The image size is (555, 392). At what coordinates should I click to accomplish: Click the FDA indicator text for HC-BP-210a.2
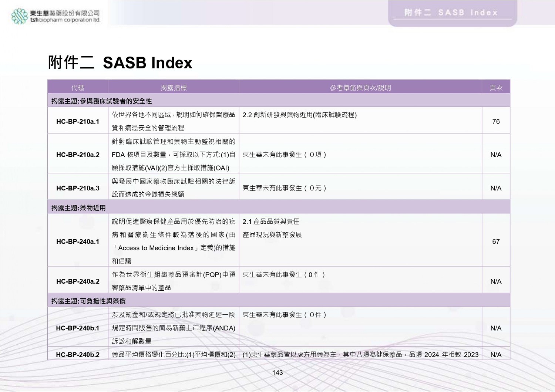point(174,155)
